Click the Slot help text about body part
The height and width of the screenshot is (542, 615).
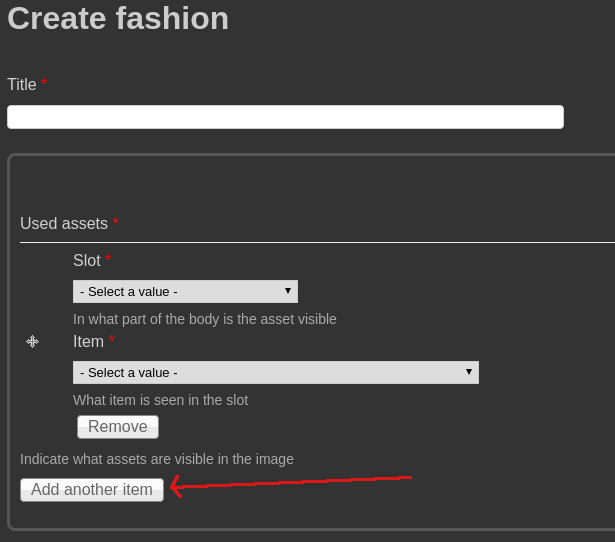click(204, 319)
